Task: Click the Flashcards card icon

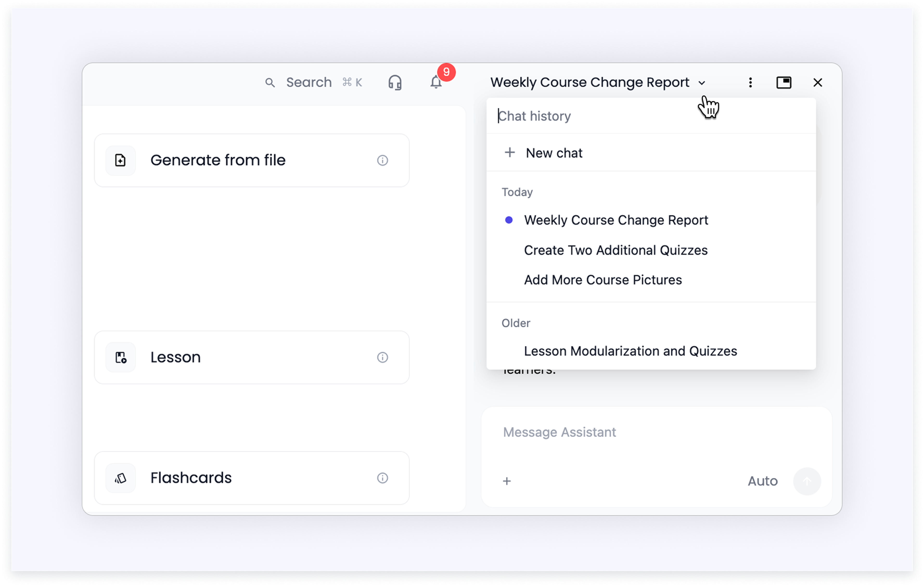Action: coord(121,478)
